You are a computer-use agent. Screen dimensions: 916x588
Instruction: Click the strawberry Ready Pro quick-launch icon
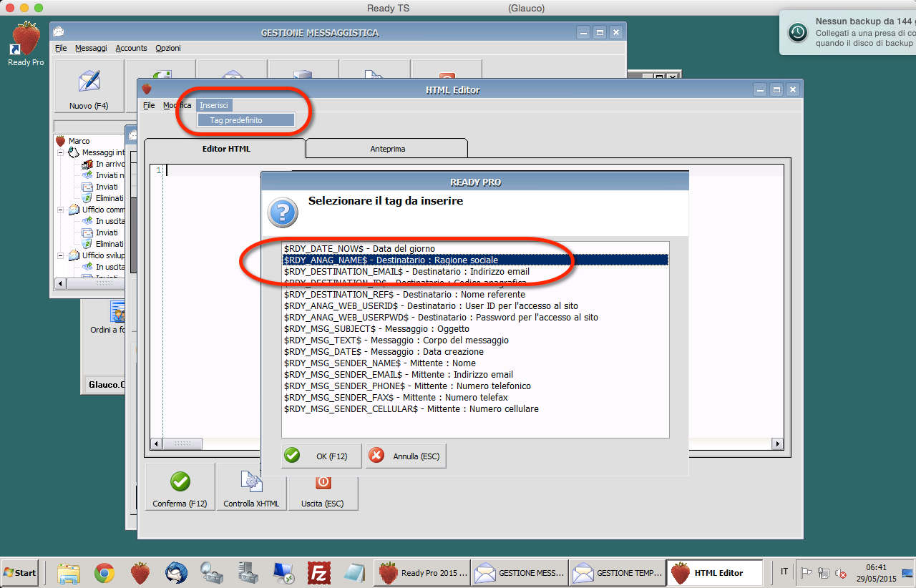(140, 572)
